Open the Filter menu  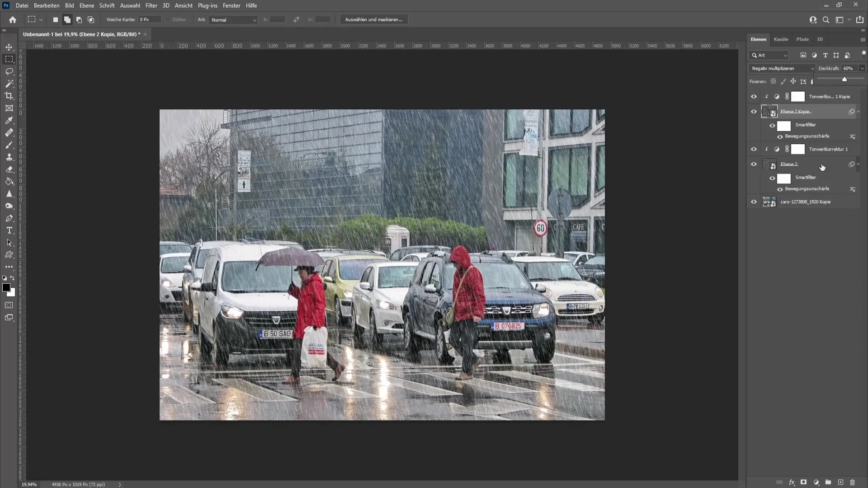[151, 5]
